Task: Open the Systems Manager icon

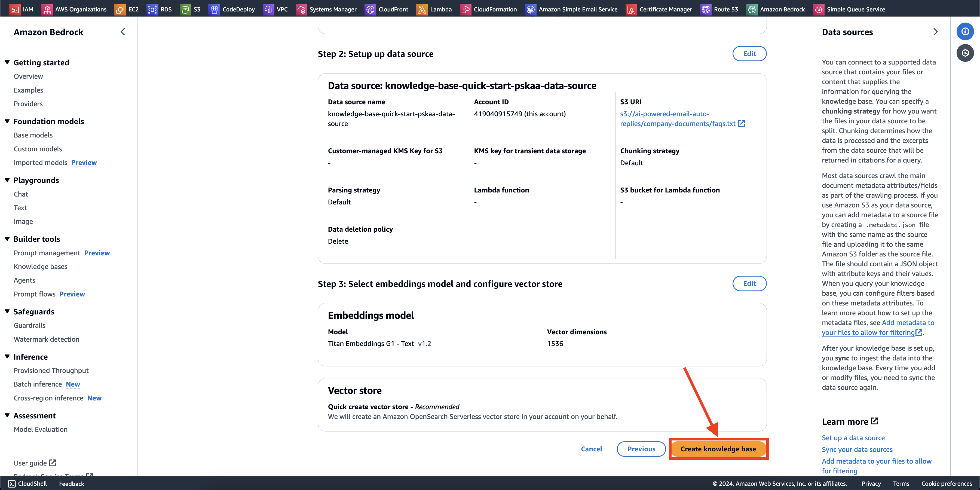Action: (301, 9)
